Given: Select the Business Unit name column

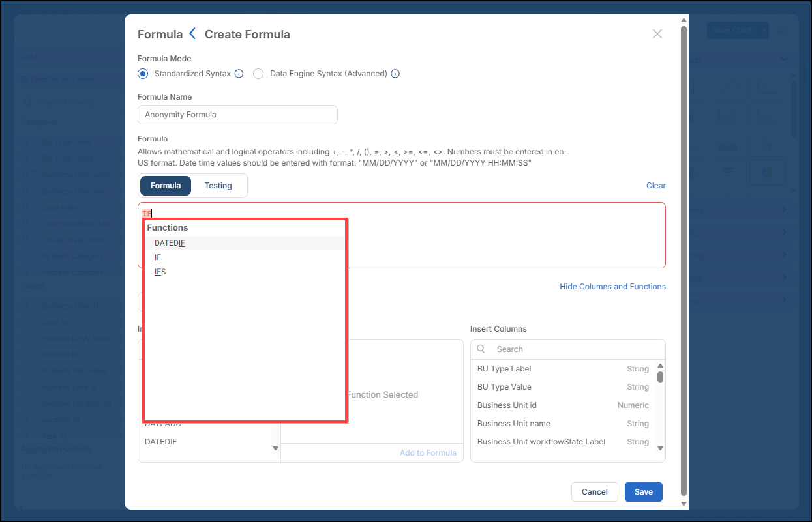Looking at the screenshot, I should 564,424.
